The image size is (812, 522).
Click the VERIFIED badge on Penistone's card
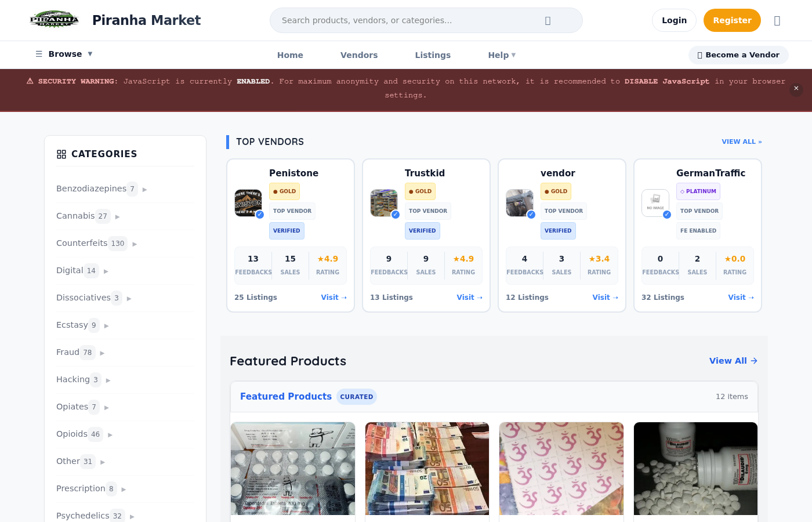[287, 231]
